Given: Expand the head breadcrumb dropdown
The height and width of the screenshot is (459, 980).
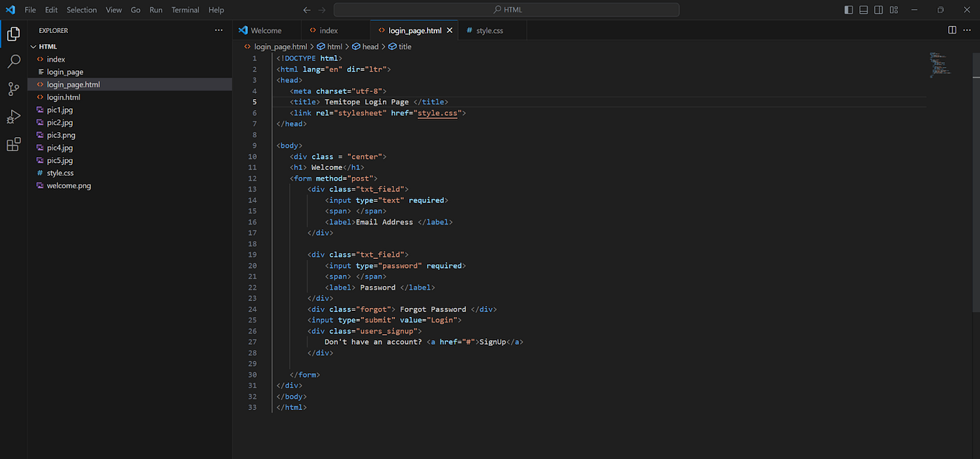Looking at the screenshot, I should pyautogui.click(x=365, y=47).
